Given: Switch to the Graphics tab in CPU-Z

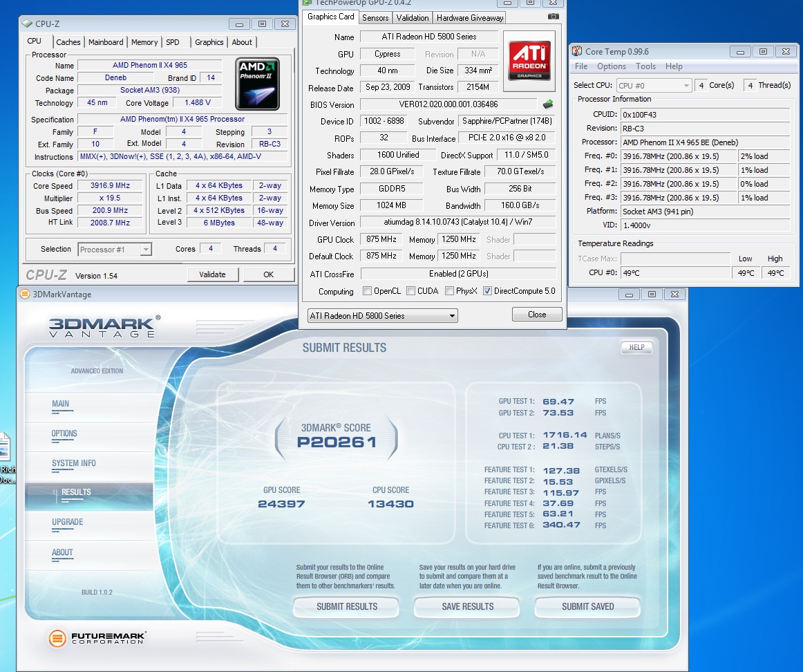Looking at the screenshot, I should click(x=209, y=42).
